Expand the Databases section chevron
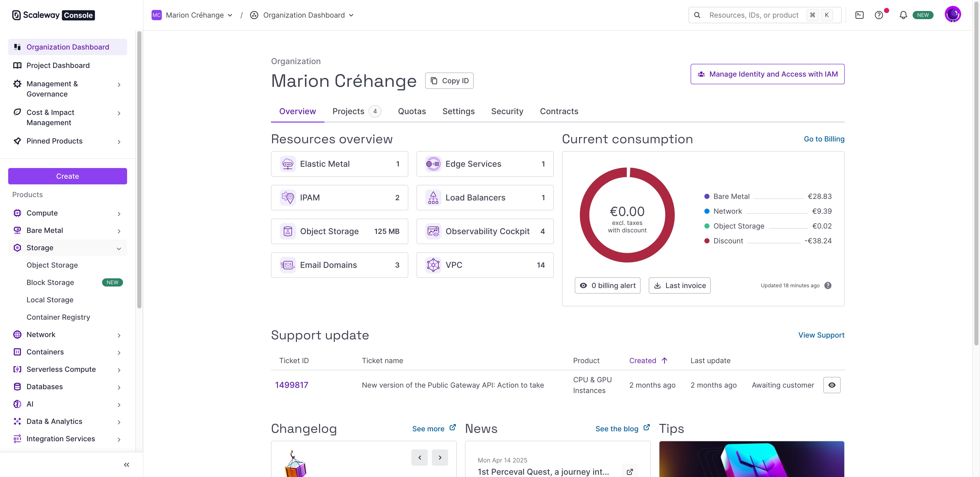 (119, 388)
